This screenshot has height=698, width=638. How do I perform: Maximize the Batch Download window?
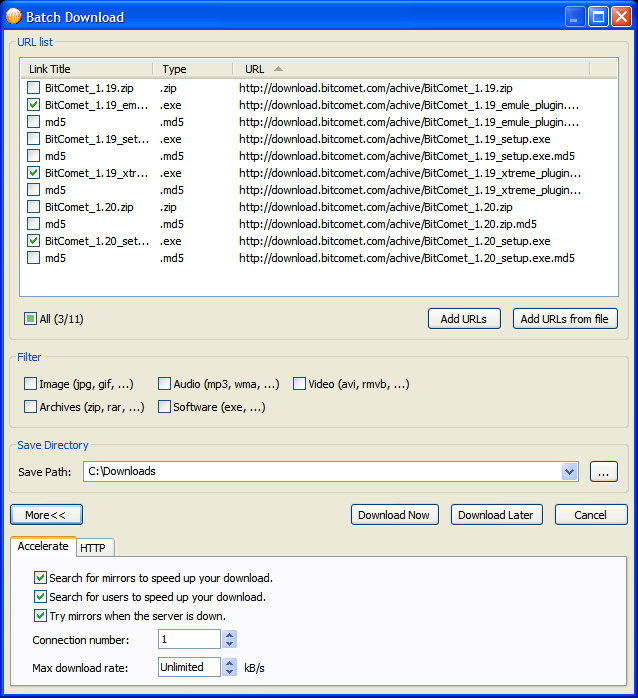(x=598, y=17)
